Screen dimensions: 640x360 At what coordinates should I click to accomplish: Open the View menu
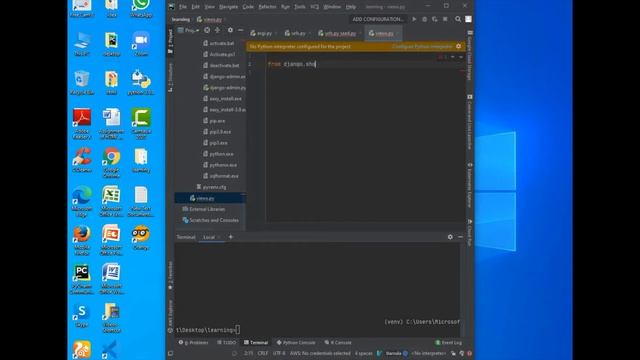[x=209, y=7]
